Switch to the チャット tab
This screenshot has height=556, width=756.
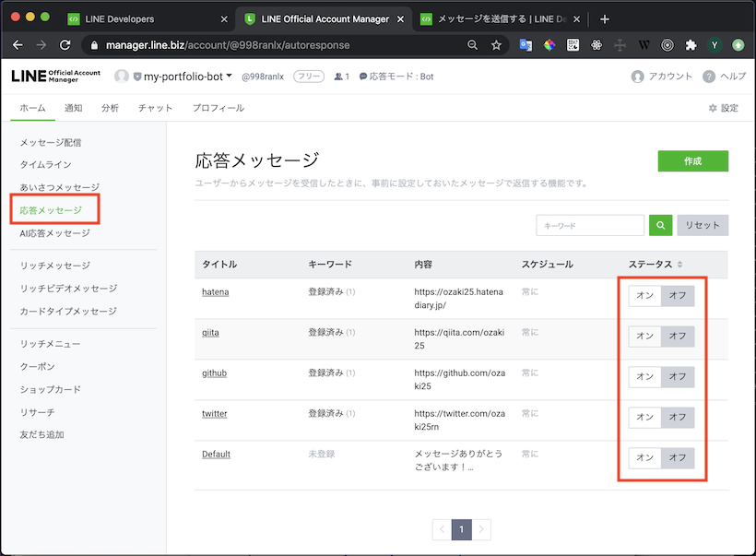(155, 108)
